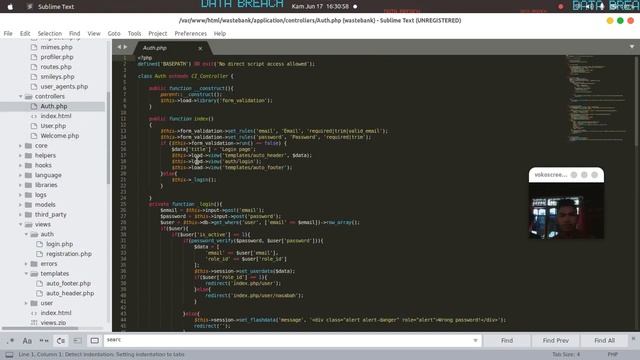Click the vokoscreen webcam preview
This screenshot has height=360, width=640.
tap(566, 211)
